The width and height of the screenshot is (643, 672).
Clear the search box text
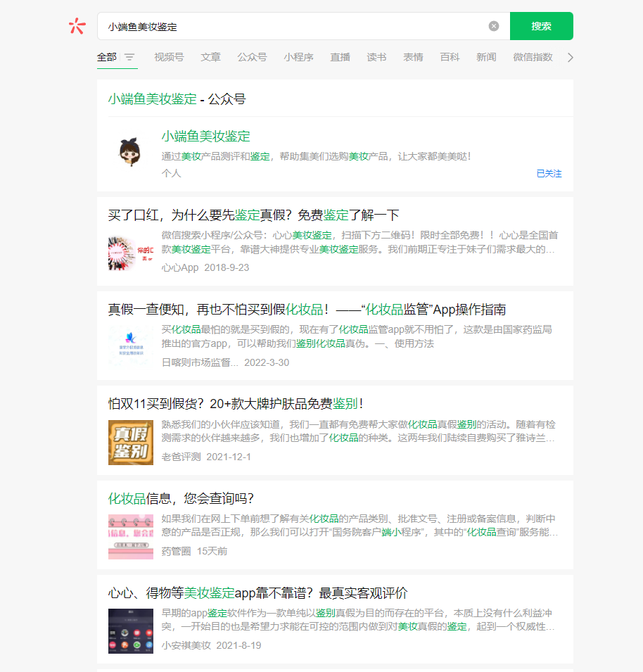pyautogui.click(x=493, y=26)
